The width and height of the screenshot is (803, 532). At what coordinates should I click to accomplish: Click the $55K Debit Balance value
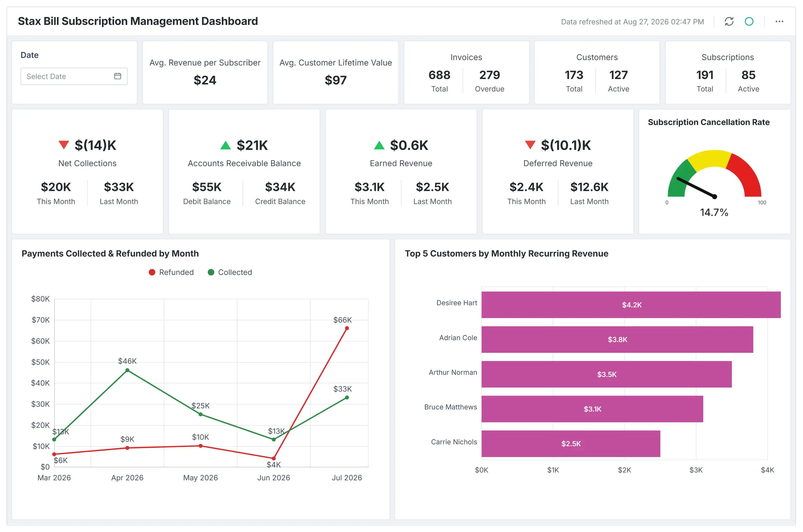tap(207, 187)
